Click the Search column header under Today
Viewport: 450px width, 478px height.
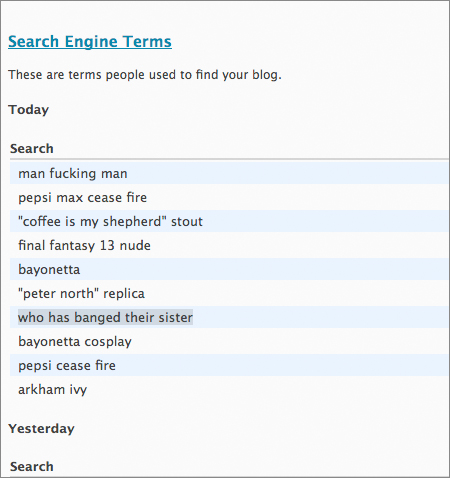pos(32,149)
